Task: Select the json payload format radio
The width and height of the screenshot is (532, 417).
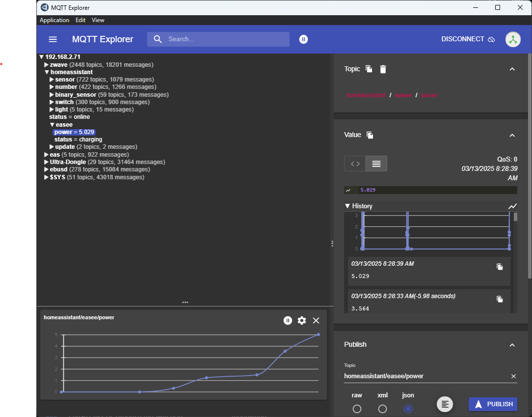Action: click(408, 409)
